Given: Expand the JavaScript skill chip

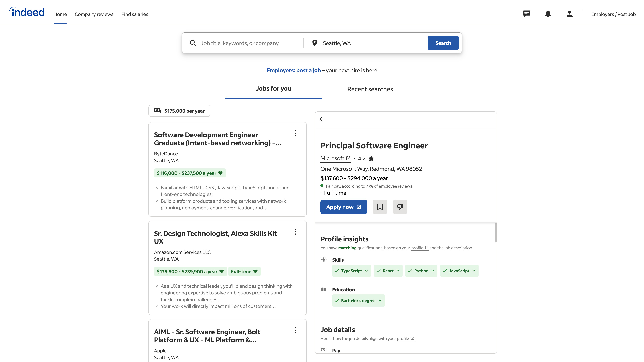Looking at the screenshot, I should 459,271.
